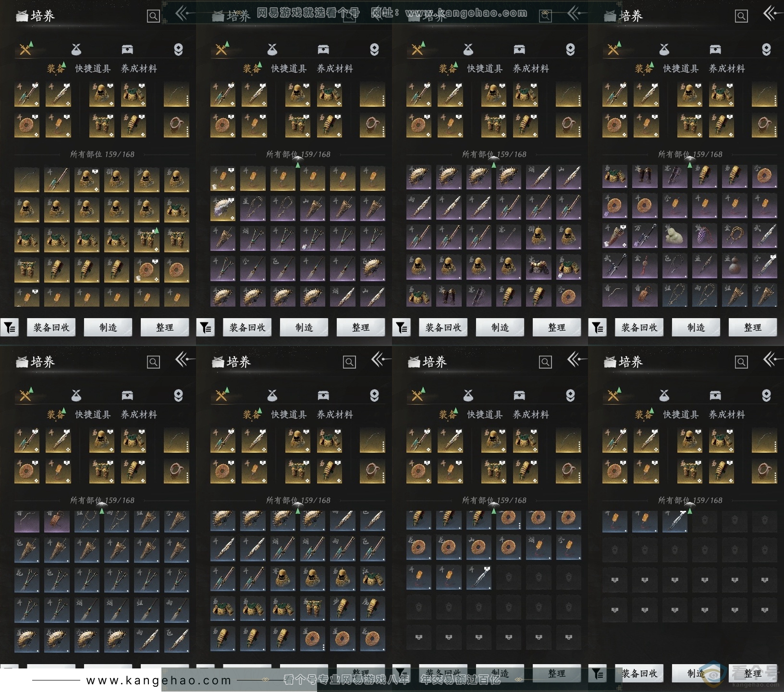Select pouch category icon in bottom-right panel
The image size is (784, 692).
coord(664,395)
